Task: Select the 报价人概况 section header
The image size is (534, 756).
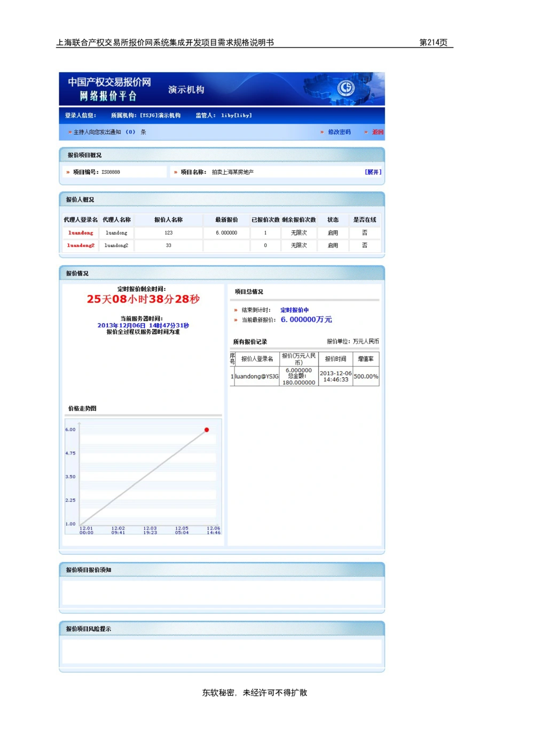Action: click(80, 200)
